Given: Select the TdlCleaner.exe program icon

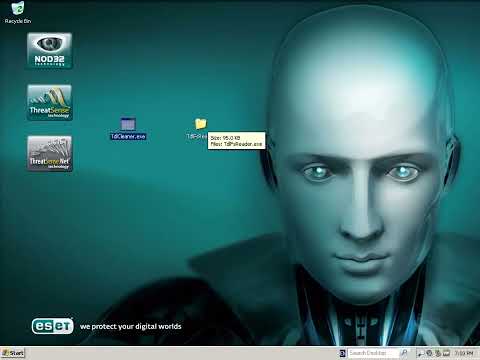Looking at the screenshot, I should click(128, 128).
